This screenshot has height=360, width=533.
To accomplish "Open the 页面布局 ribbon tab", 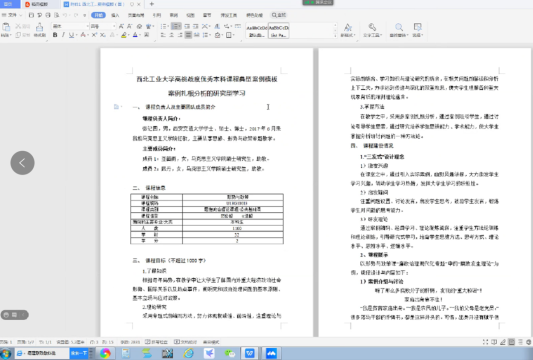I will click(136, 15).
